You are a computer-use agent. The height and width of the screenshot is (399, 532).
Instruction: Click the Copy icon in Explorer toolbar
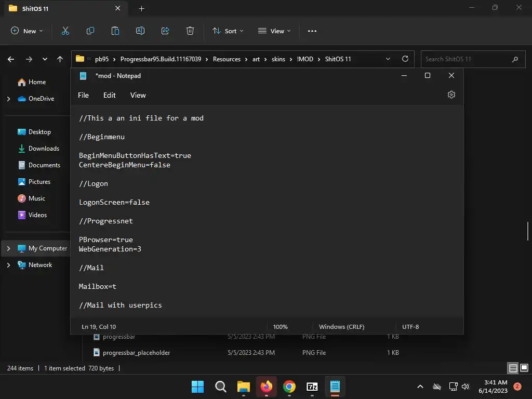[x=90, y=31]
